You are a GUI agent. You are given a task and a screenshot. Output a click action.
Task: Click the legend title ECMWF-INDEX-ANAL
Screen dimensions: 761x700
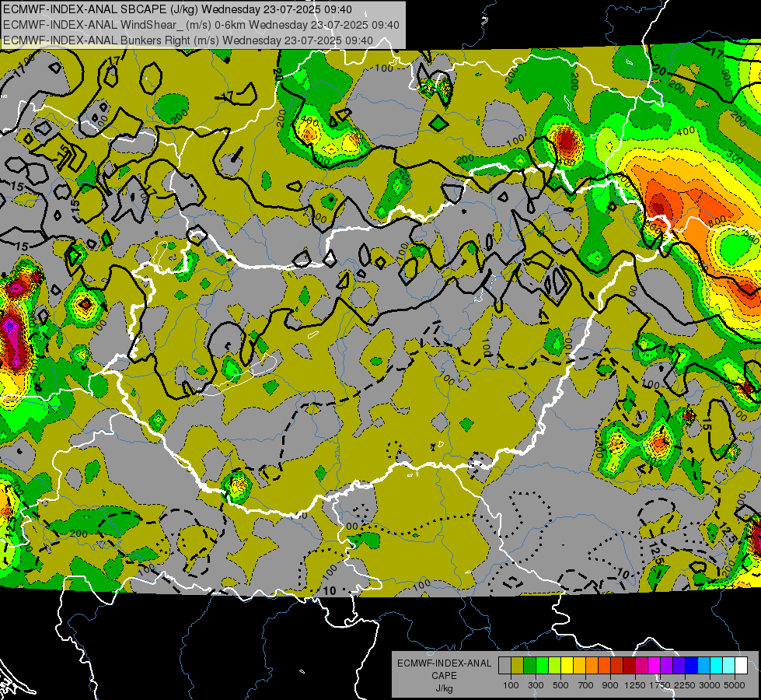coord(444,663)
